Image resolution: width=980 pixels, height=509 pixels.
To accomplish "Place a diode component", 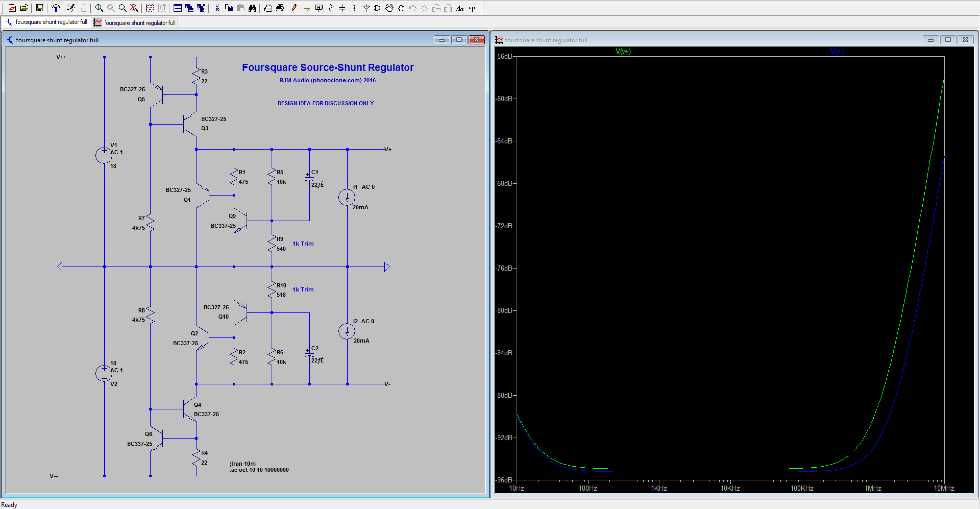I will (366, 8).
